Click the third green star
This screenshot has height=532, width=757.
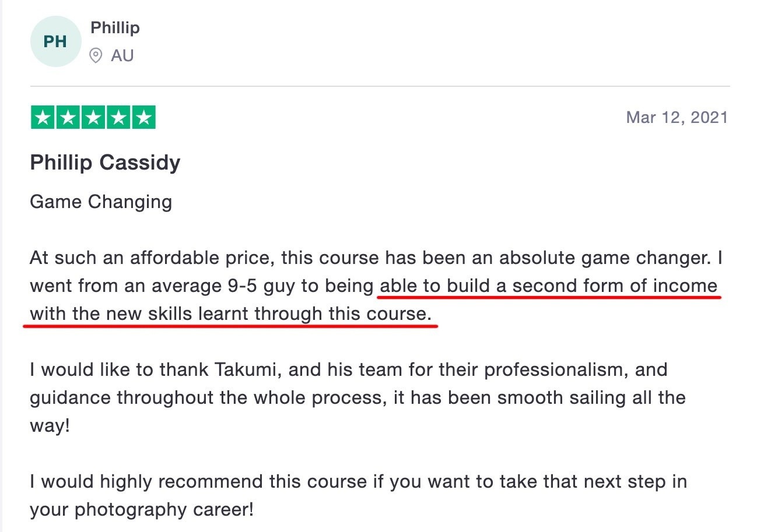93,118
